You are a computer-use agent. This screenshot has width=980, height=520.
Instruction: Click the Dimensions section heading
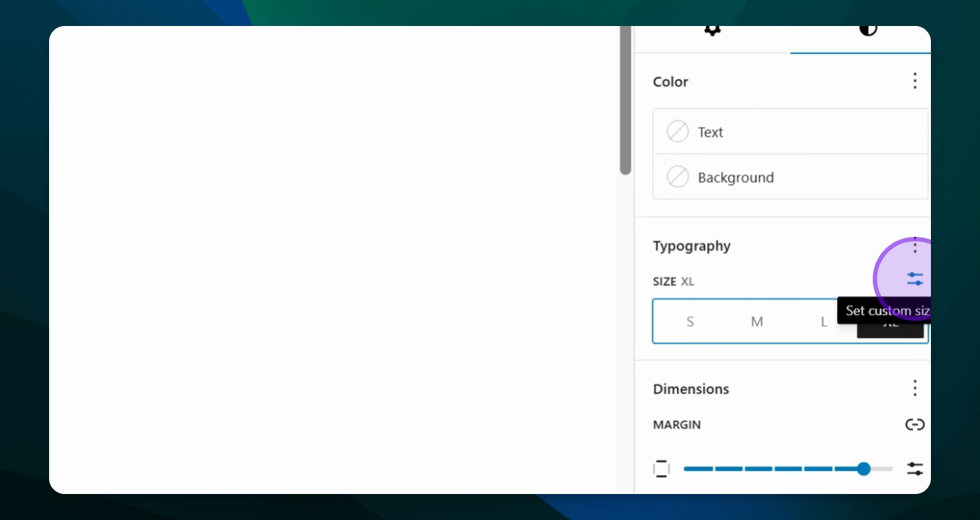tap(691, 389)
